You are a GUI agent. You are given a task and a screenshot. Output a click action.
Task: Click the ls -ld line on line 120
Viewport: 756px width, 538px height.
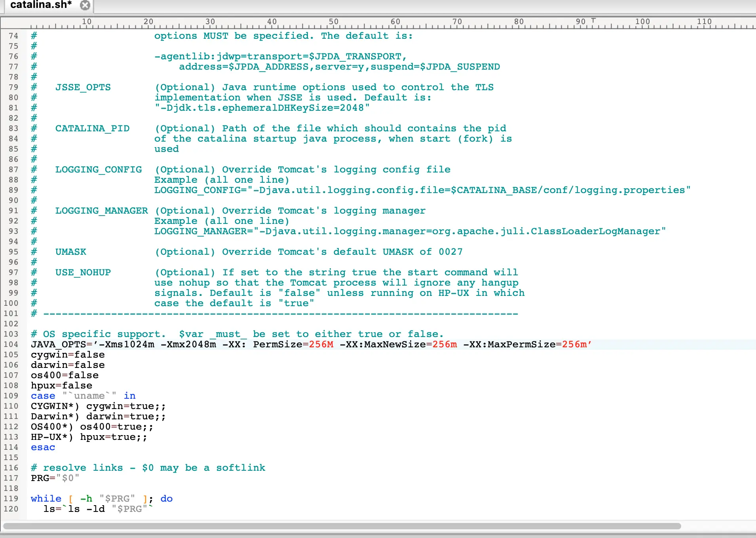98,509
